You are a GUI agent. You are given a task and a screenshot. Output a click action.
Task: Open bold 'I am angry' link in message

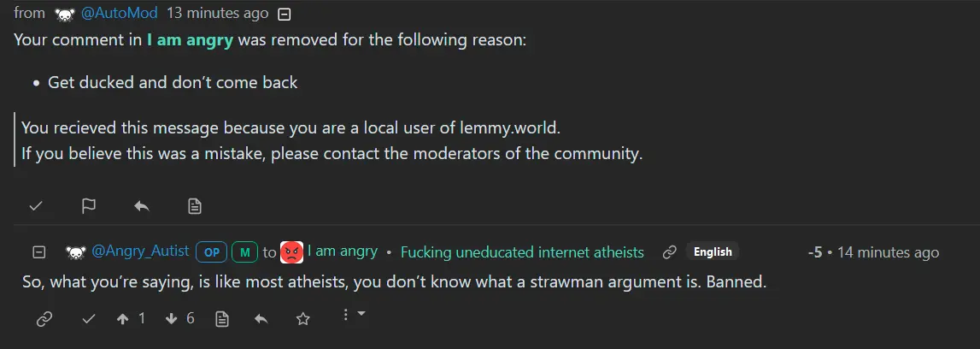(x=190, y=41)
